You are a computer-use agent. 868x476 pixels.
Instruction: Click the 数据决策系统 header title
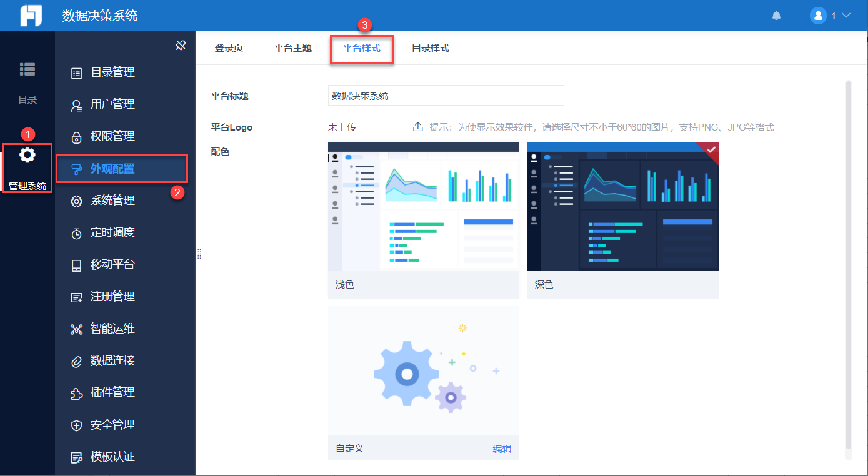pyautogui.click(x=100, y=16)
